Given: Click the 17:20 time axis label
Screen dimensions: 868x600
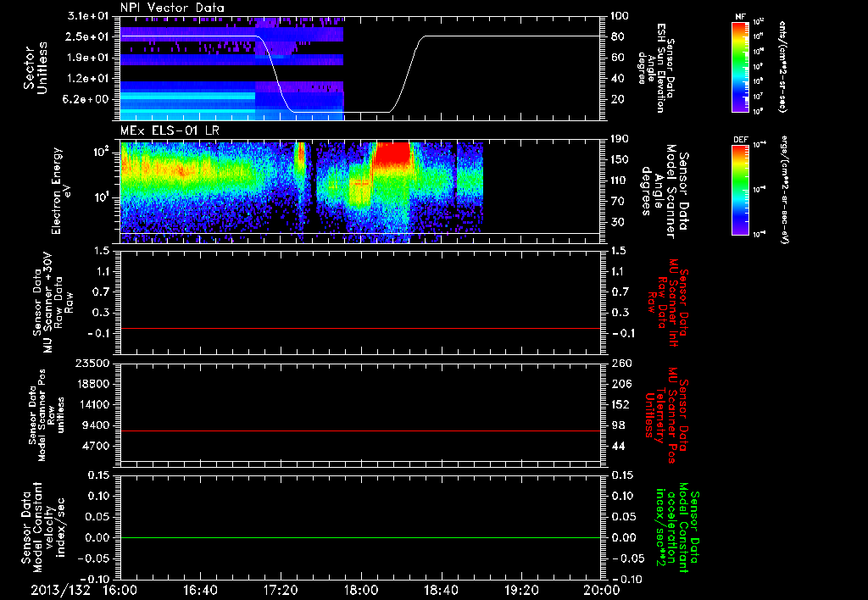Looking at the screenshot, I should pyautogui.click(x=281, y=590).
